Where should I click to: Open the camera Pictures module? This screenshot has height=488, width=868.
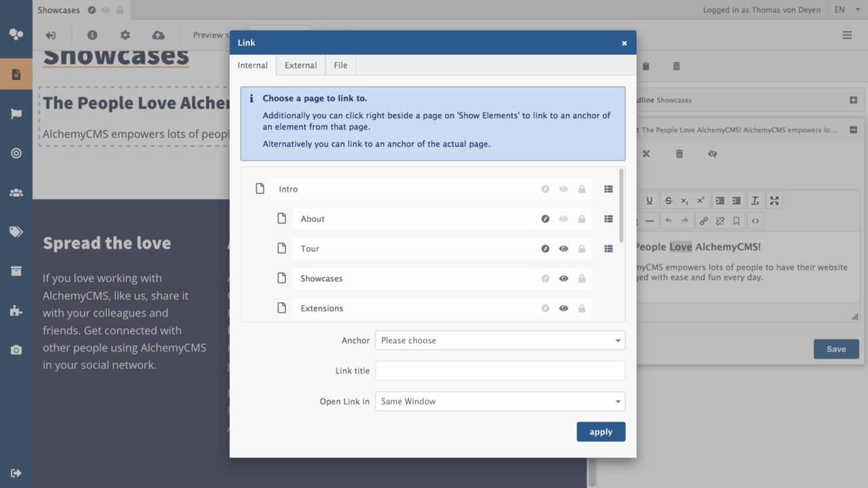coord(16,350)
